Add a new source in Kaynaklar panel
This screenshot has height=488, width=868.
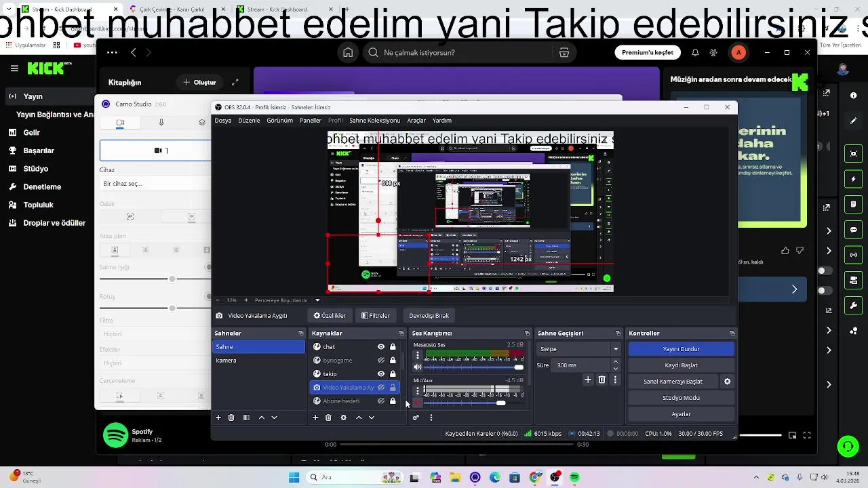pos(315,418)
